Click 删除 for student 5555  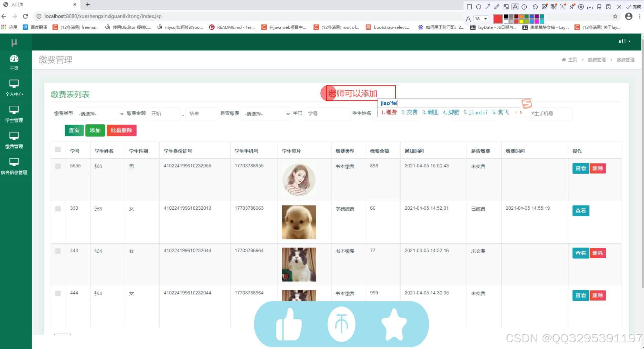597,168
